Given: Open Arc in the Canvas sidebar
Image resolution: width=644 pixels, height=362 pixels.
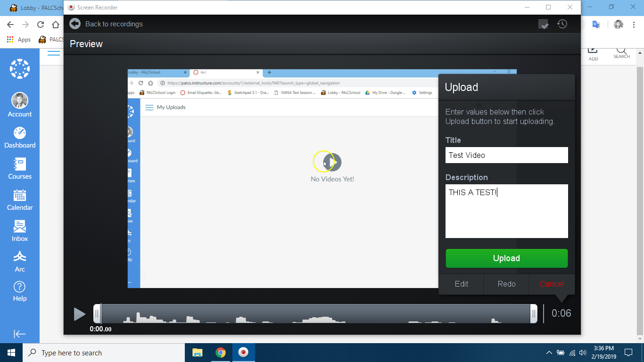Looking at the screenshot, I should pos(20,262).
